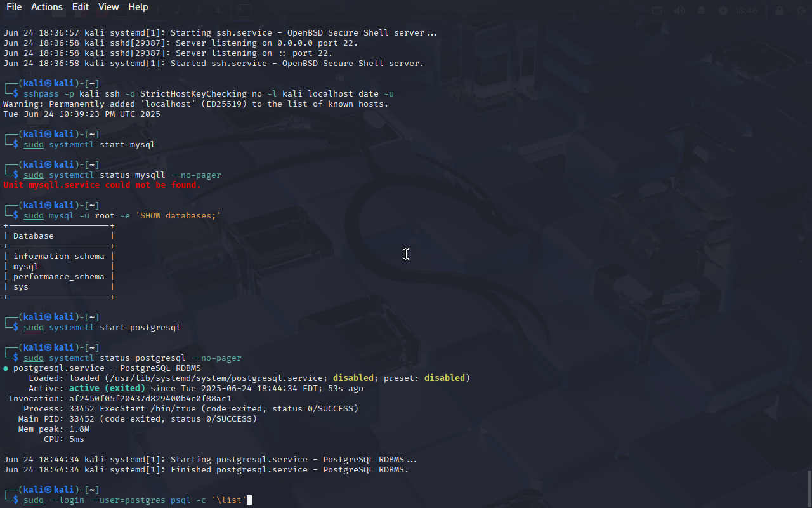
Task: Click the 'Finished postgresql.service' log line
Action: [206, 469]
